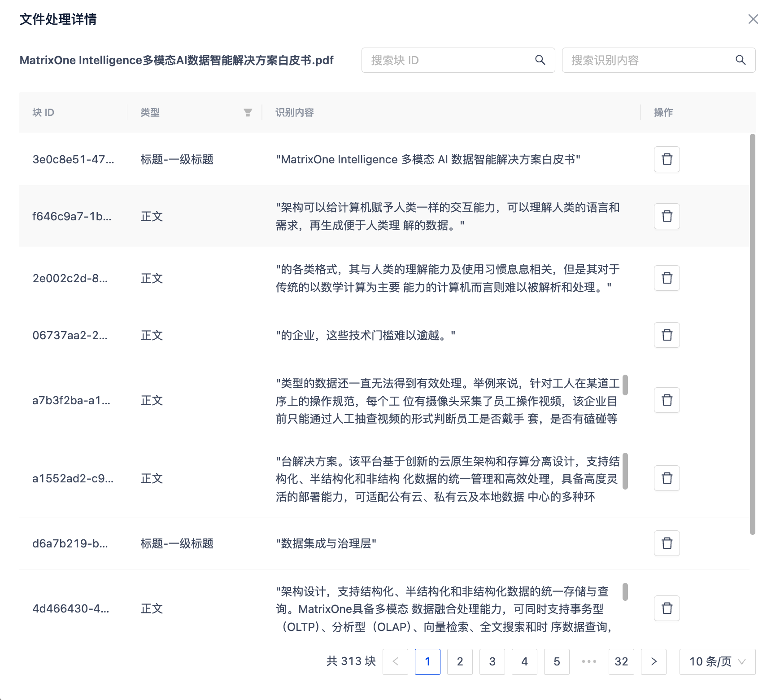Click the next page arrow
Image resolution: width=767 pixels, height=700 pixels.
654,661
